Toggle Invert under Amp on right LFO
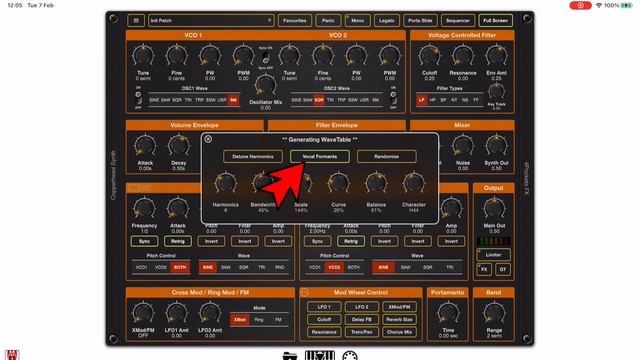This screenshot has height=360, width=640. click(x=451, y=241)
